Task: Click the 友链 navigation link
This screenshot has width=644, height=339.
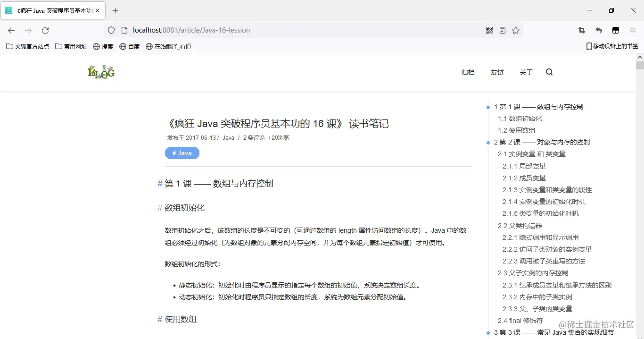Action: 497,72
